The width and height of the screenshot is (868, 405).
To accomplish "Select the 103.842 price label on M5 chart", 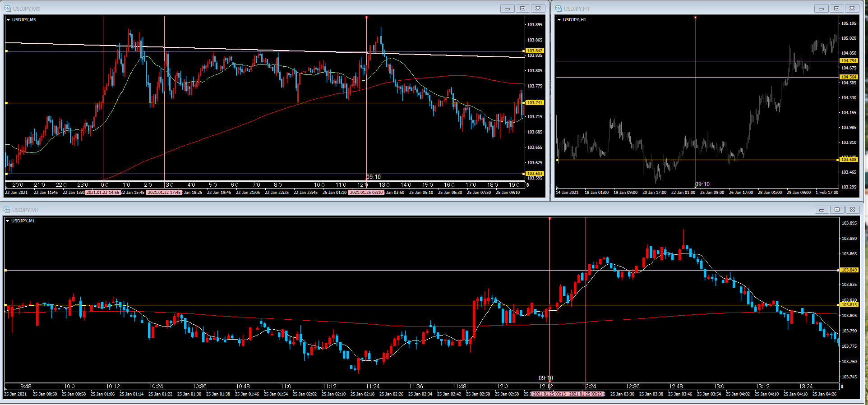I will [x=535, y=51].
